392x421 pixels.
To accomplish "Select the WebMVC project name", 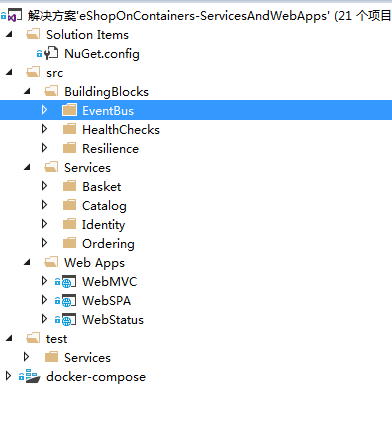I will [x=110, y=282].
